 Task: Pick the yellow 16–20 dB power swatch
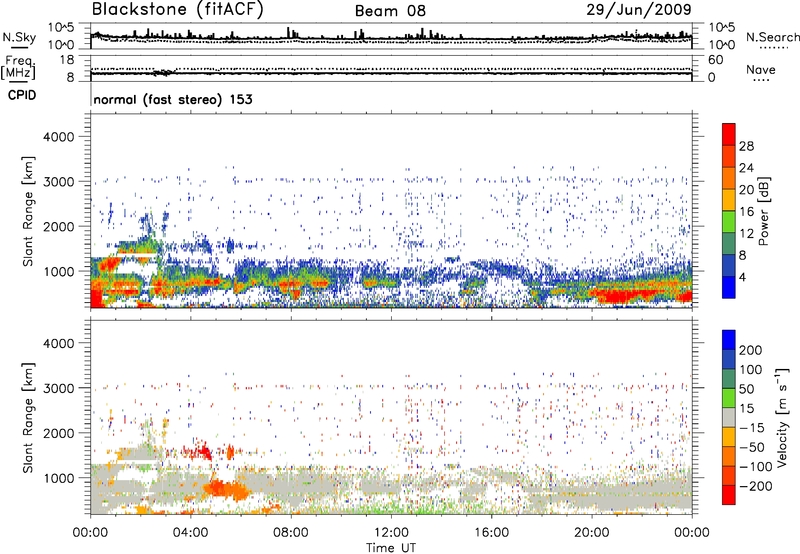(729, 200)
